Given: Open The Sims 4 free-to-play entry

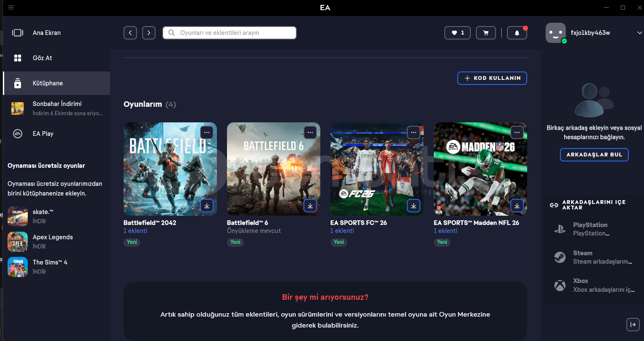Looking at the screenshot, I should 56,267.
